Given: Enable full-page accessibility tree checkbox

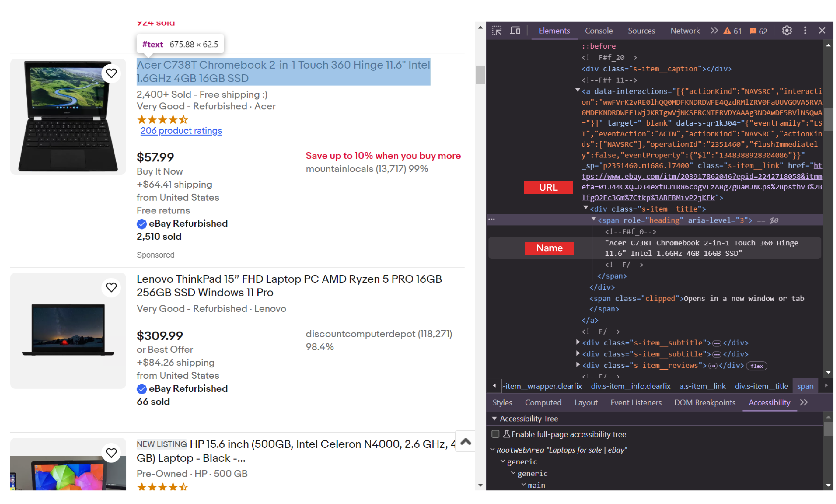Looking at the screenshot, I should coord(495,434).
